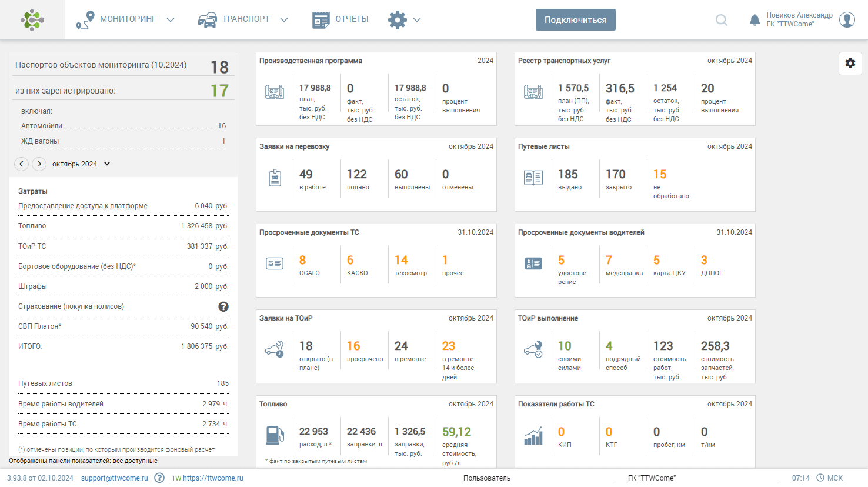
Task: Click the ГК "TTWCome" field in status bar
Action: point(703,478)
